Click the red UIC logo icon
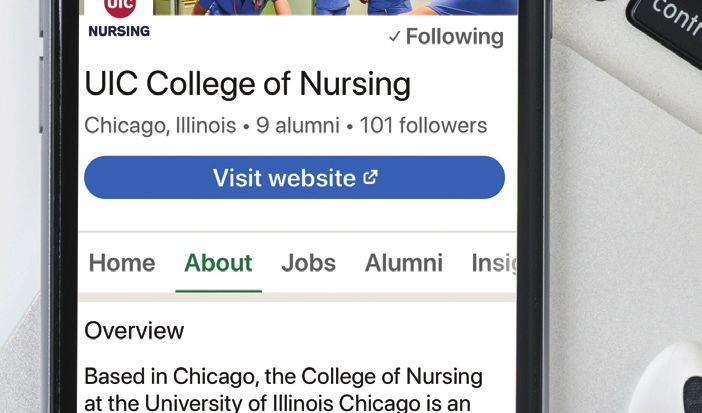This screenshot has height=413, width=702. 119,7
